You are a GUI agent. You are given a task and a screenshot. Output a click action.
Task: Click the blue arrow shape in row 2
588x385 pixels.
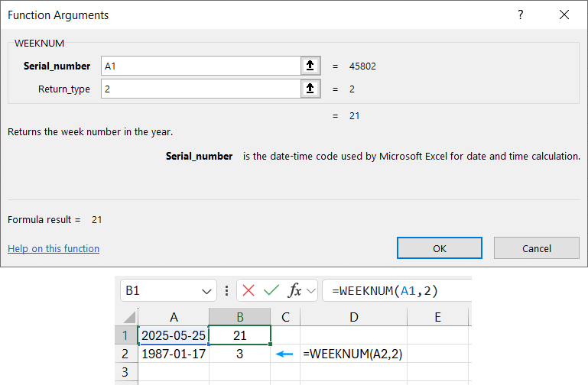pyautogui.click(x=284, y=354)
